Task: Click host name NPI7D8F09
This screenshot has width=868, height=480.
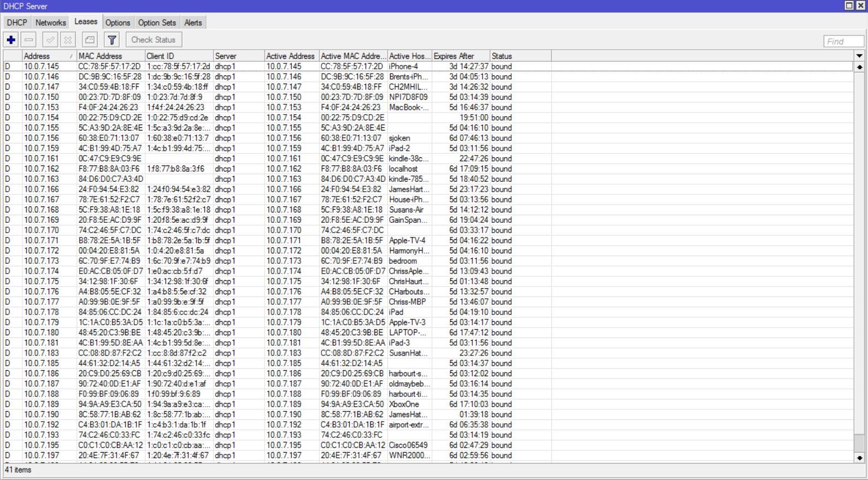Action: pos(408,97)
